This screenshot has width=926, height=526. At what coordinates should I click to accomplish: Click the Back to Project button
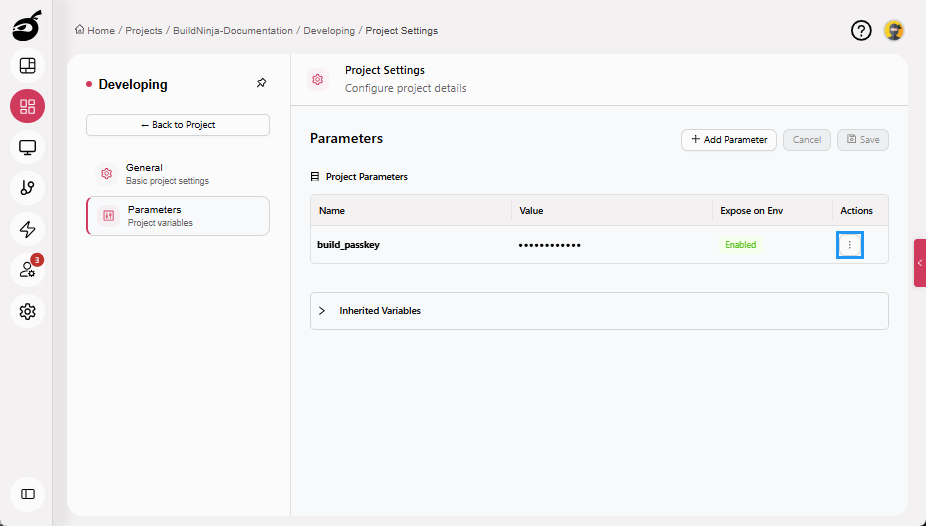coord(178,125)
